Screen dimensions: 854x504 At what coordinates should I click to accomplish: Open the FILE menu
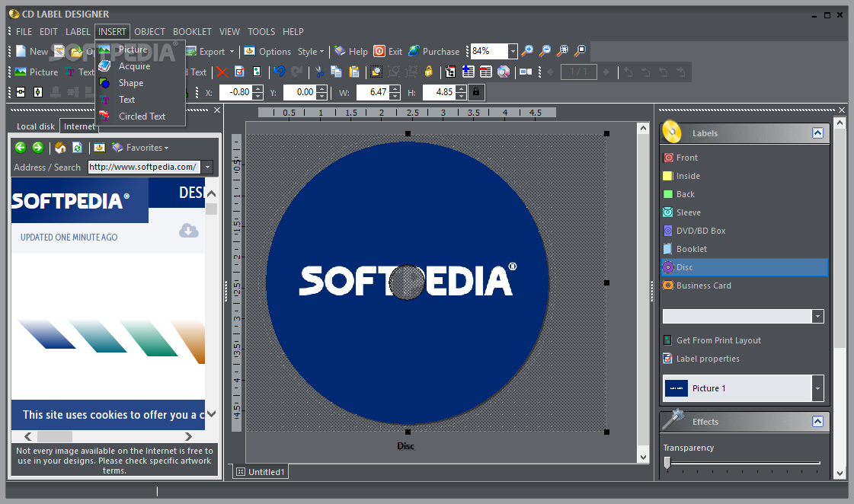(24, 31)
